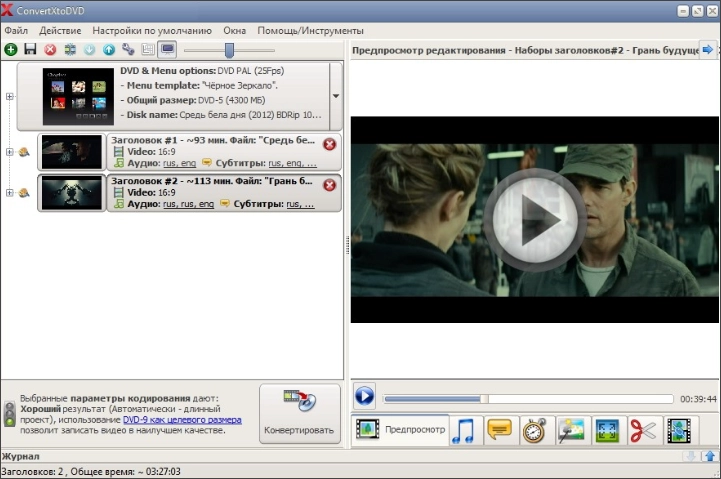
Task: Click the blue Move up arrow icon
Action: (x=109, y=49)
